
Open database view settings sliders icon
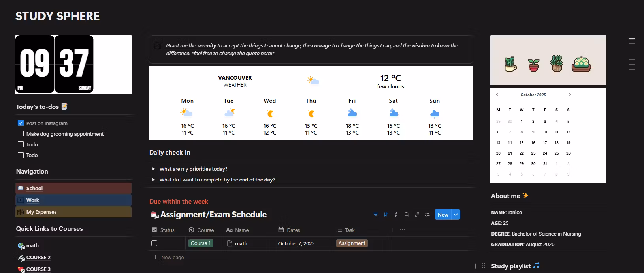coord(427,215)
